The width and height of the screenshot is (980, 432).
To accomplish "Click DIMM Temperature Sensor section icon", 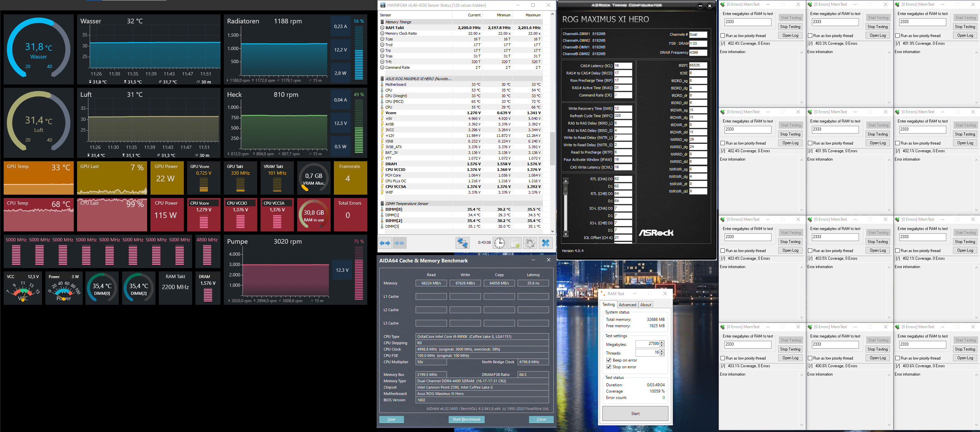I will pyautogui.click(x=382, y=204).
